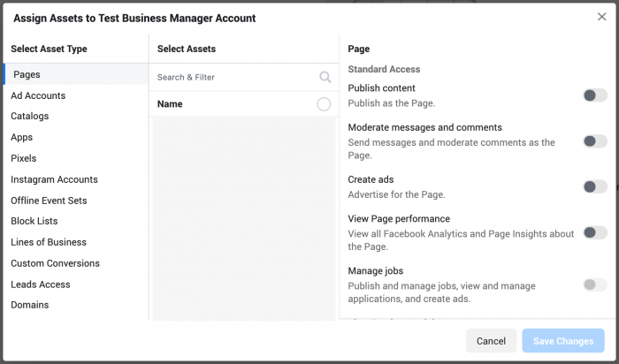
Task: Open the Catalogs asset type
Action: (x=29, y=116)
